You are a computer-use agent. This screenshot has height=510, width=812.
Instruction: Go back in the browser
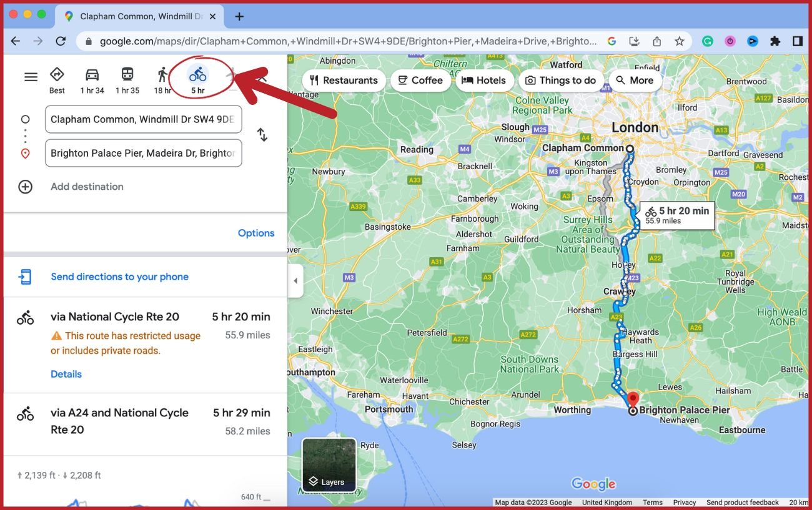coord(16,41)
